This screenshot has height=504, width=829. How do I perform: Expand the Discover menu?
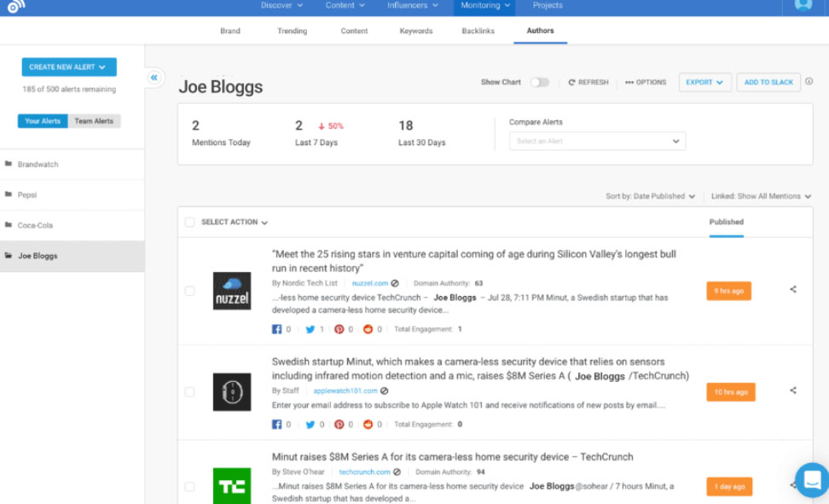click(x=281, y=5)
